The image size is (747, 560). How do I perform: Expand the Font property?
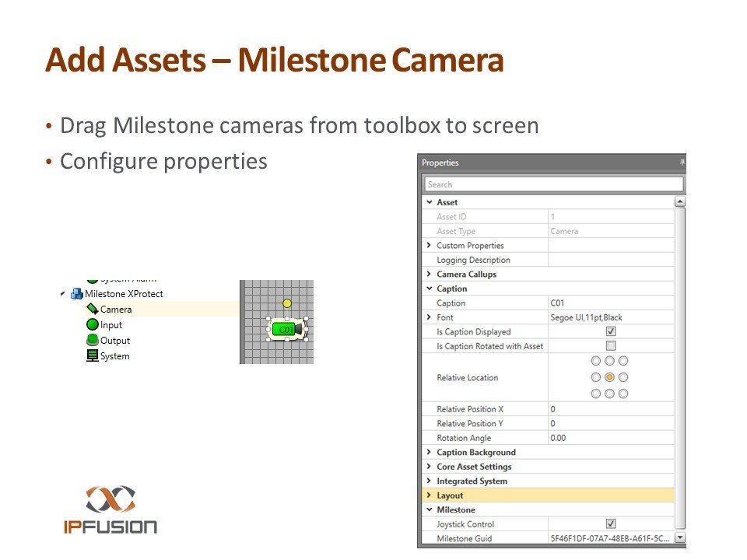coord(430,317)
